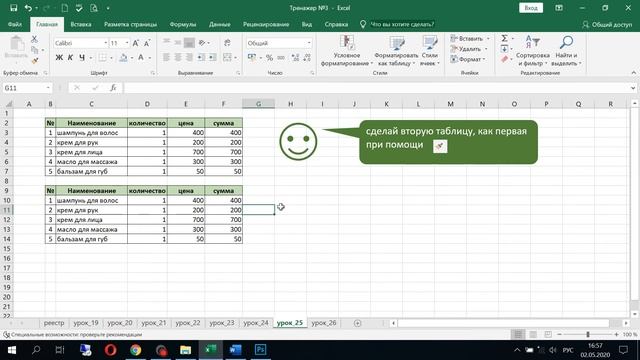The image size is (640, 360).
Task: Save the workbook with the floppy icon
Action: pyautogui.click(x=13, y=8)
